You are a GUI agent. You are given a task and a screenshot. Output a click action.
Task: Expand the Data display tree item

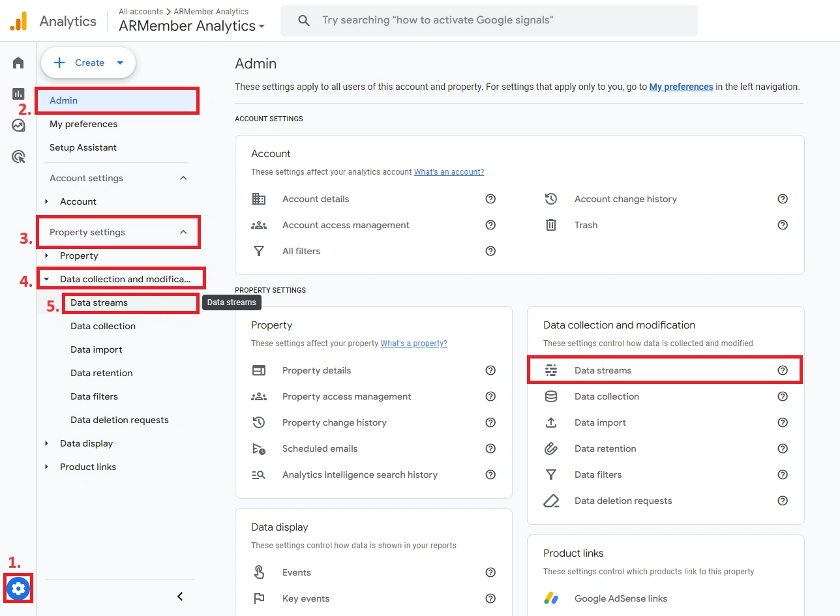(x=47, y=443)
